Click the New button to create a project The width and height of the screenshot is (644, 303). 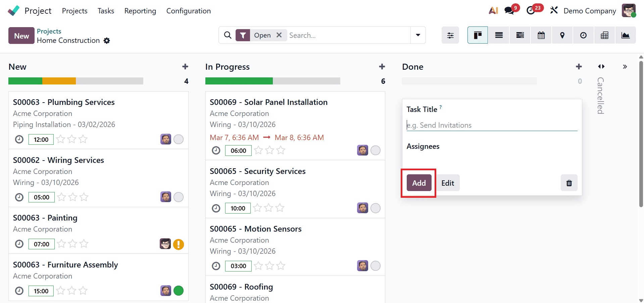[21, 36]
